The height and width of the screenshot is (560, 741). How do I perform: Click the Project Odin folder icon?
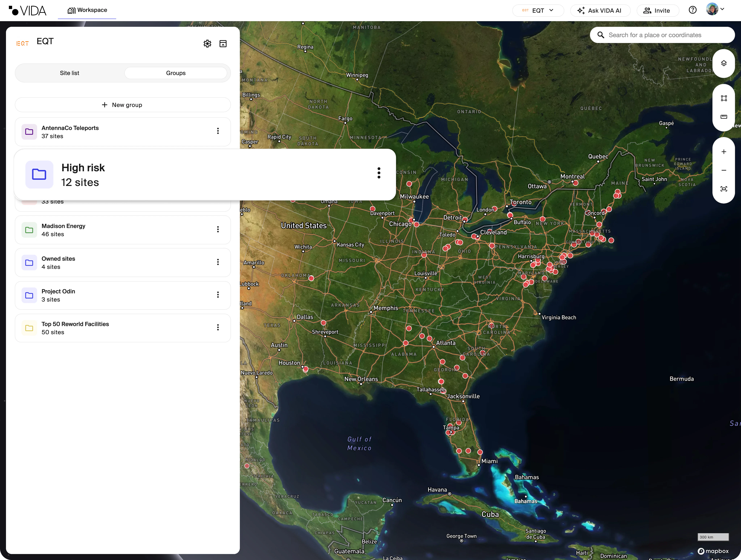[x=29, y=295]
